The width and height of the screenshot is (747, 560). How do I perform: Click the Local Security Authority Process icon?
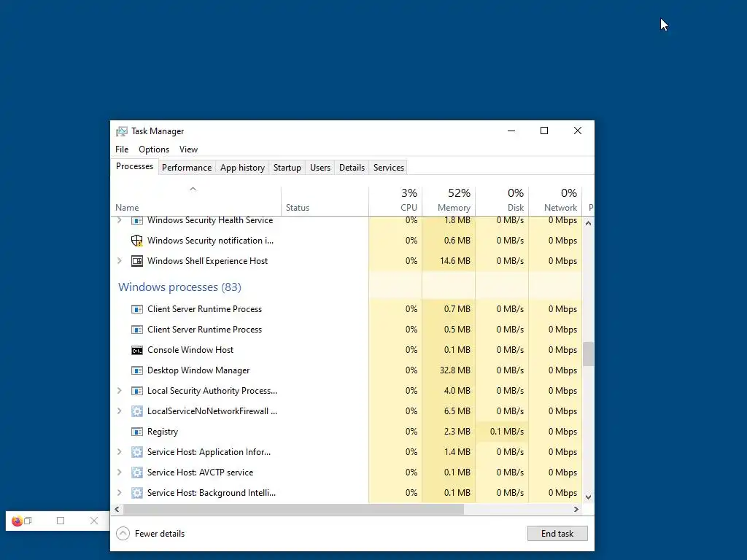click(x=136, y=391)
